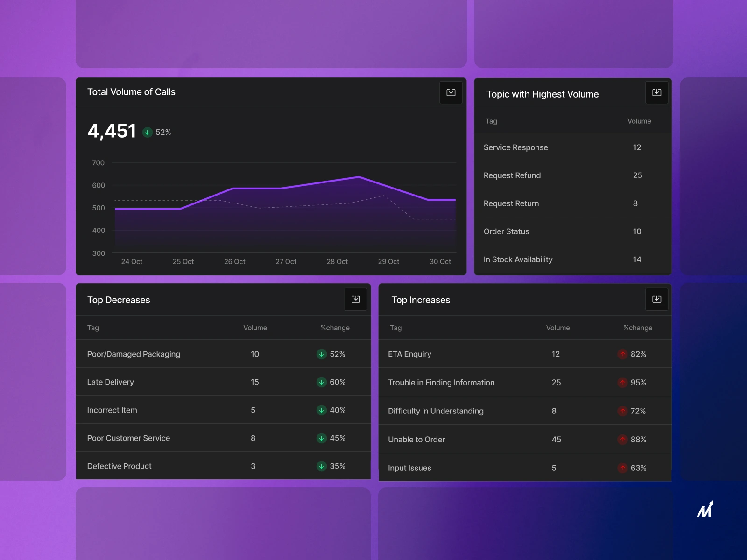Sort by the Volume column in Top Decreases
The width and height of the screenshot is (747, 560).
(255, 328)
